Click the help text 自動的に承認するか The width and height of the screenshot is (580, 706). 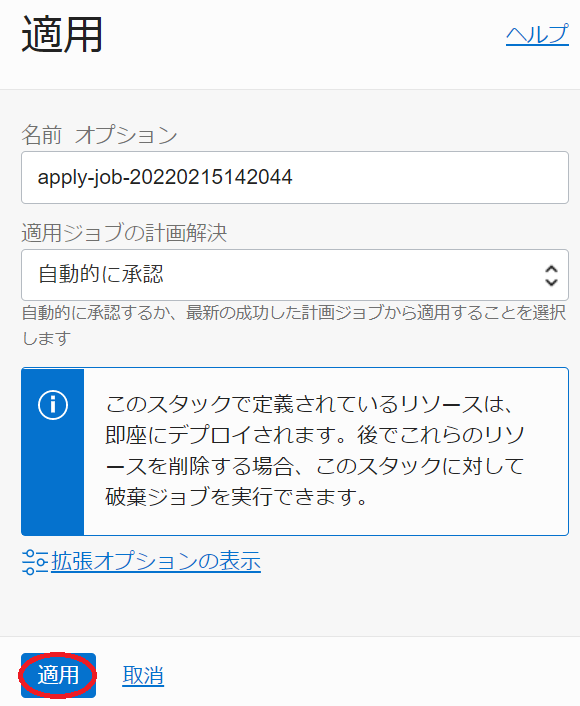click(x=294, y=325)
